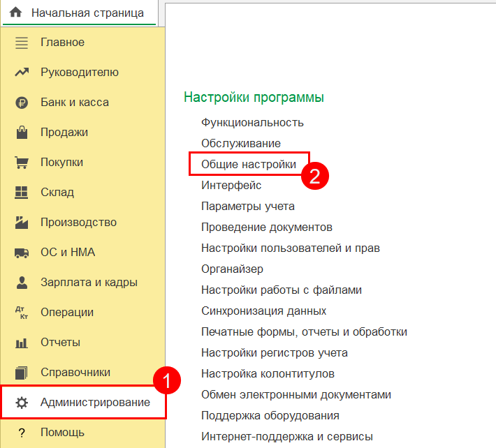Open Синхронизация данных
Viewport: 496px width, 448px height.
[x=264, y=311]
